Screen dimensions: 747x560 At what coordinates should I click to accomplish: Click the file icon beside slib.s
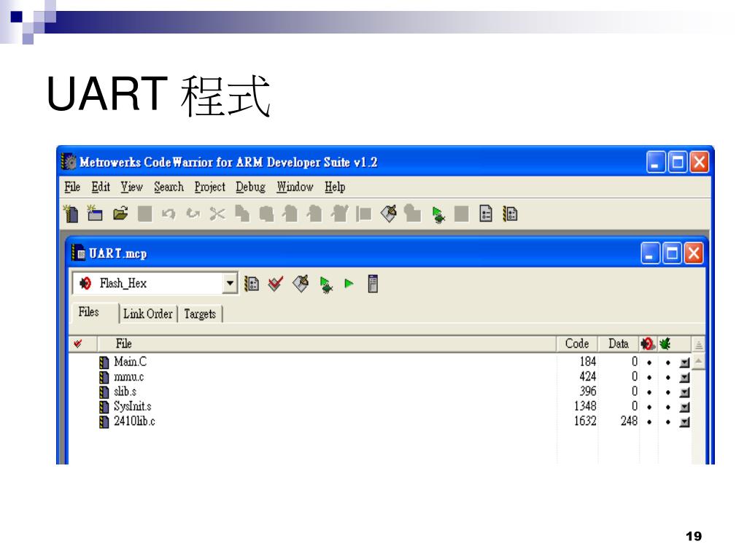click(104, 392)
